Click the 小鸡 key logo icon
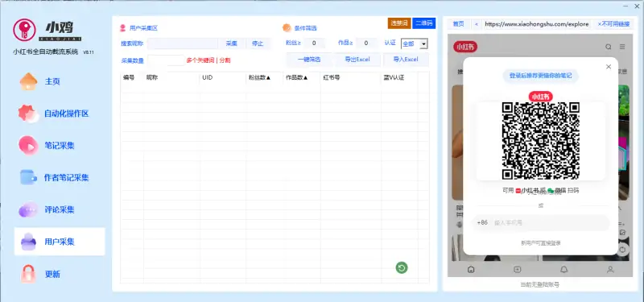 coord(25,30)
